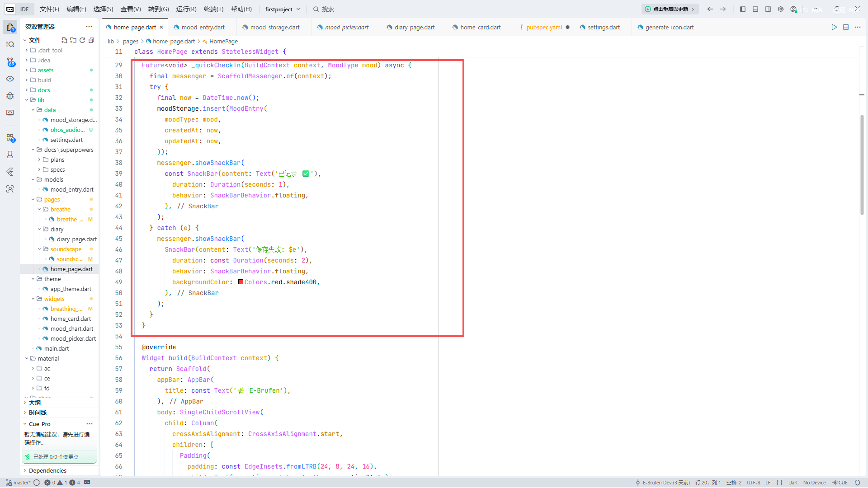Collapse the data folder
Image resolution: width=868 pixels, height=488 pixels.
pos(59,110)
